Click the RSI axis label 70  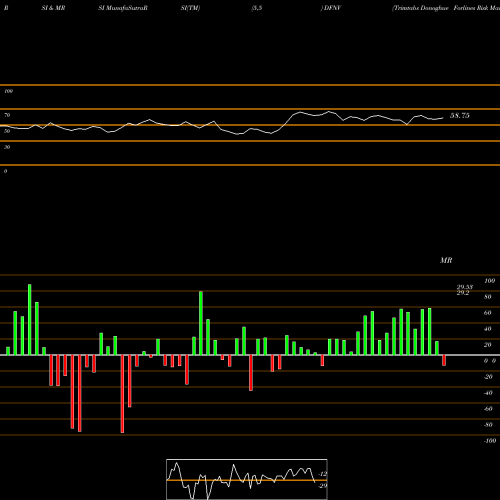point(7,115)
